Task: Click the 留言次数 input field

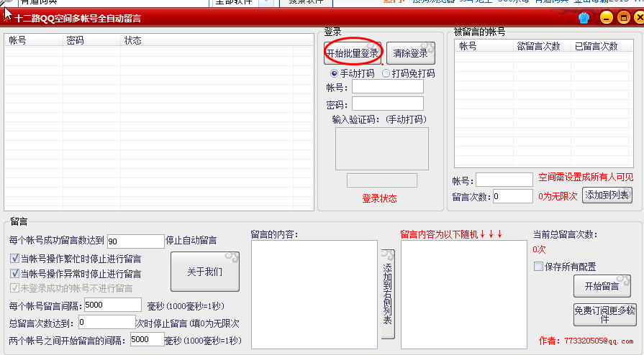Action: coord(512,196)
